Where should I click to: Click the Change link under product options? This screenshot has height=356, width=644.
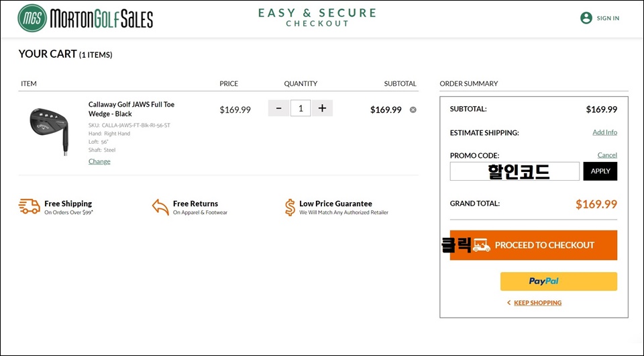(x=99, y=162)
